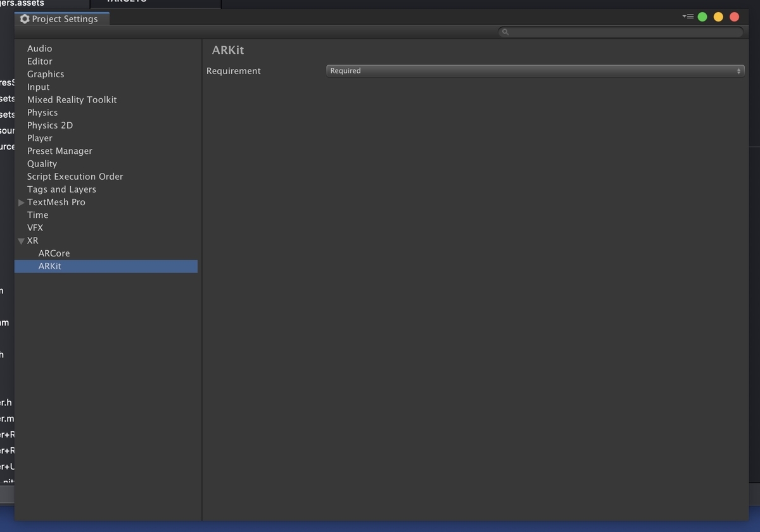Select the Quality settings category
This screenshot has height=532, width=760.
(42, 163)
